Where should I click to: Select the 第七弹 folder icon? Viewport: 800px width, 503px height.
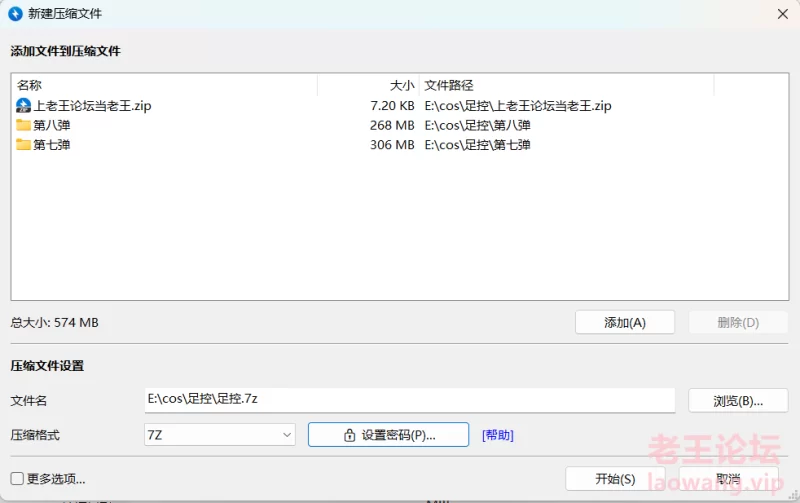click(24, 145)
